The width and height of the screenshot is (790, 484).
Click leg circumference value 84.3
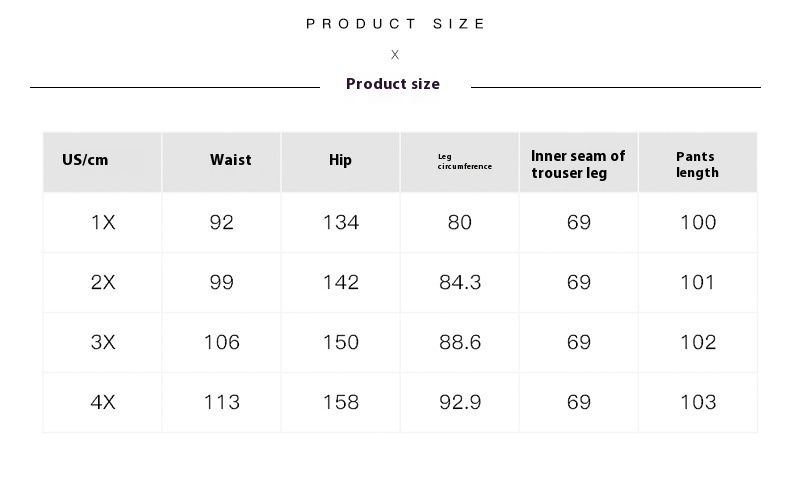pyautogui.click(x=460, y=283)
